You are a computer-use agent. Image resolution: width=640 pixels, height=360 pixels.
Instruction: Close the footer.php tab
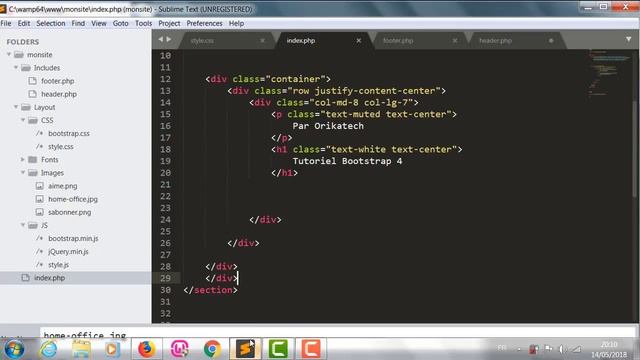[455, 40]
